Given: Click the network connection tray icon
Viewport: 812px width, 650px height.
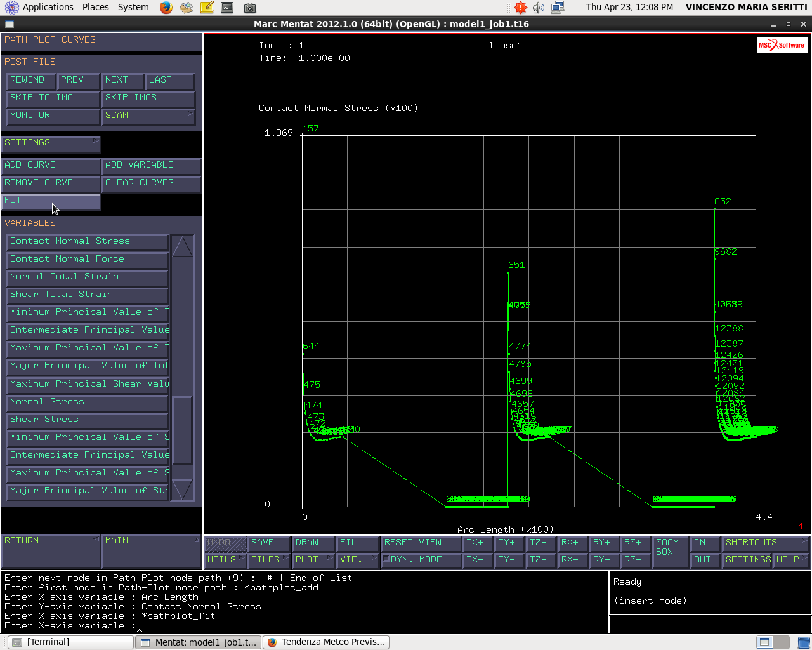Looking at the screenshot, I should pyautogui.click(x=558, y=8).
